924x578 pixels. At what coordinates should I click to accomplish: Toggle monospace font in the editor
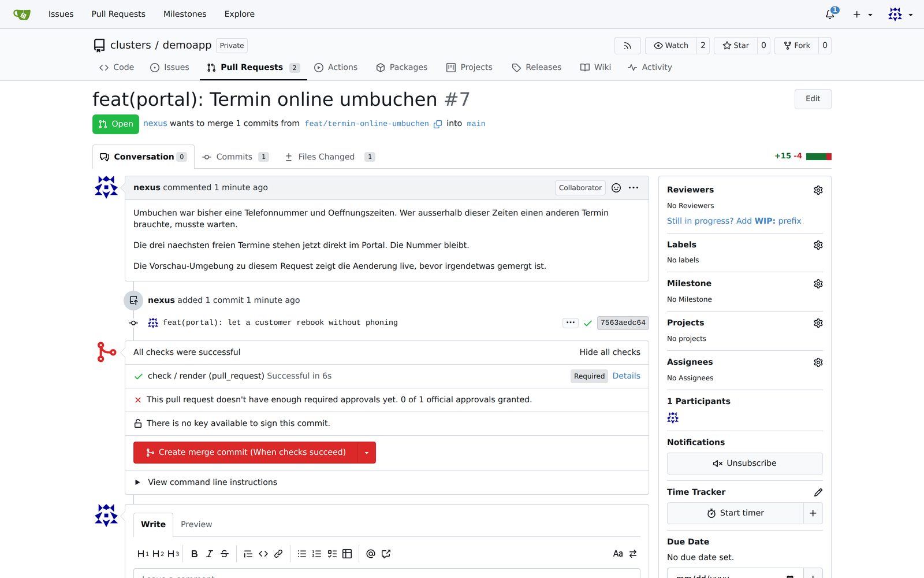coord(618,554)
